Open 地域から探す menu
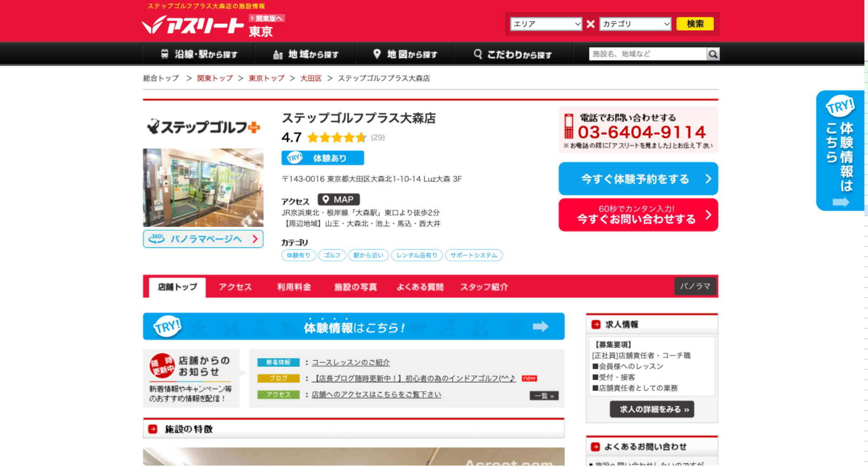The height and width of the screenshot is (470, 868). tap(306, 54)
